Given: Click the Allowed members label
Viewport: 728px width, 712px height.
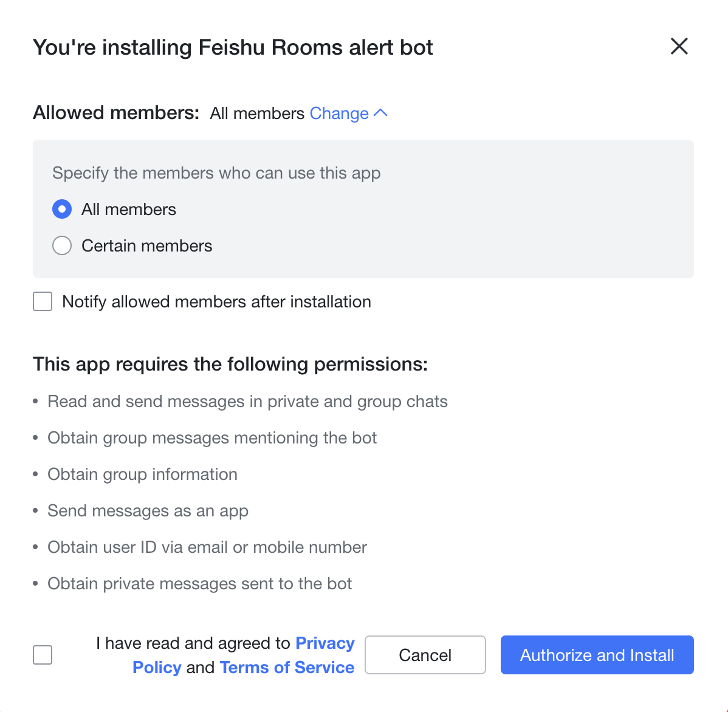Looking at the screenshot, I should [x=115, y=113].
